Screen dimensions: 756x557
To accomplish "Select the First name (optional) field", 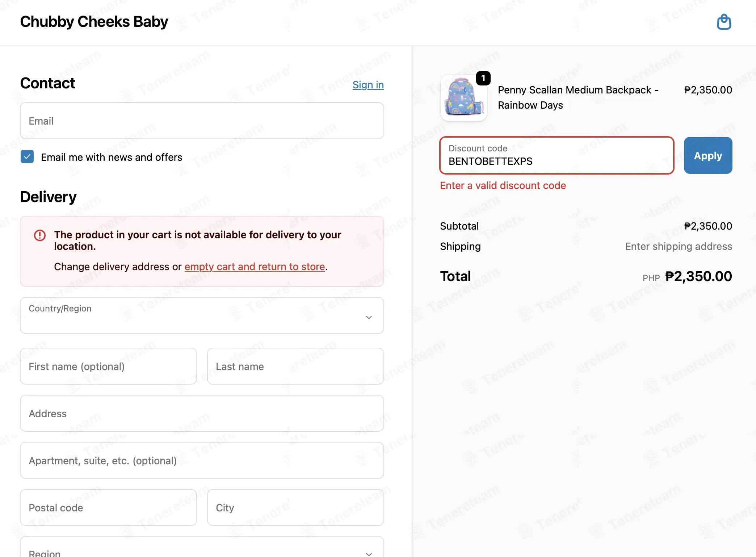I will 108,366.
